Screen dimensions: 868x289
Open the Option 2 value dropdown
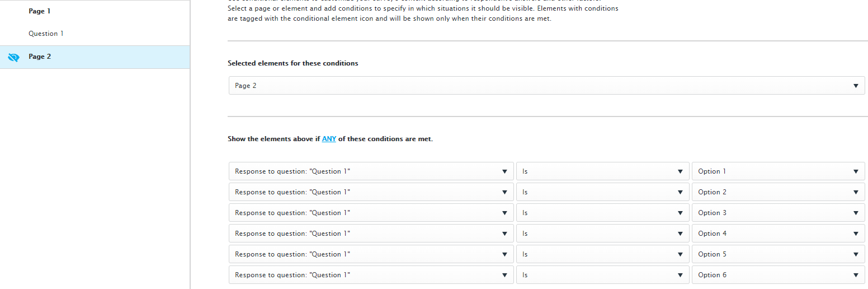pyautogui.click(x=779, y=192)
